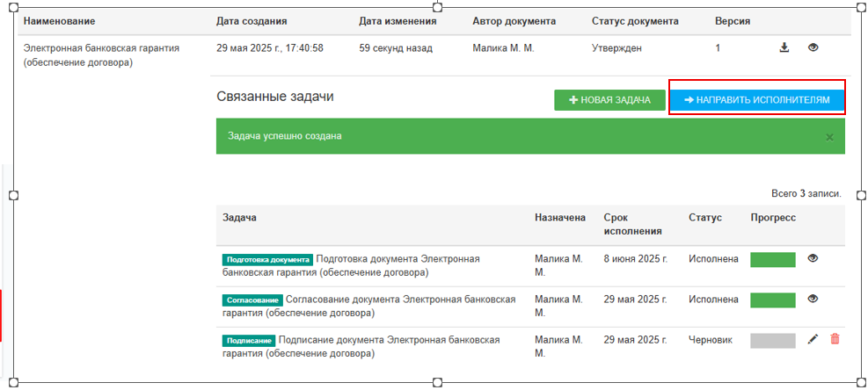This screenshot has width=868, height=390.
Task: Click the Подписание tag label
Action: click(249, 341)
